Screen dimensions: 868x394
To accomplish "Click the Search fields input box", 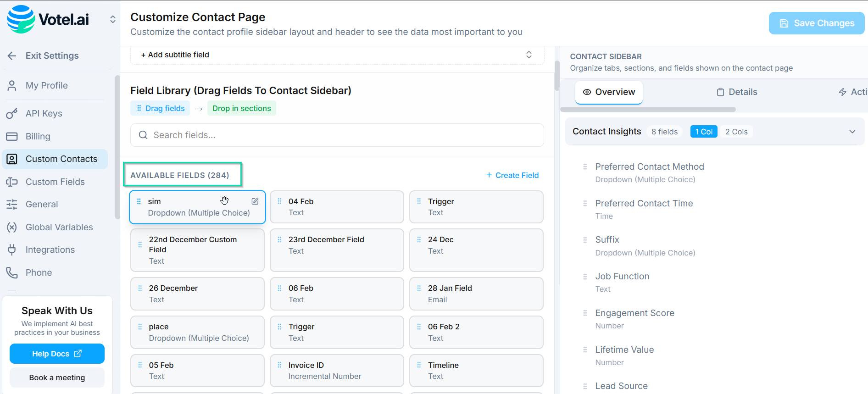I will (337, 135).
